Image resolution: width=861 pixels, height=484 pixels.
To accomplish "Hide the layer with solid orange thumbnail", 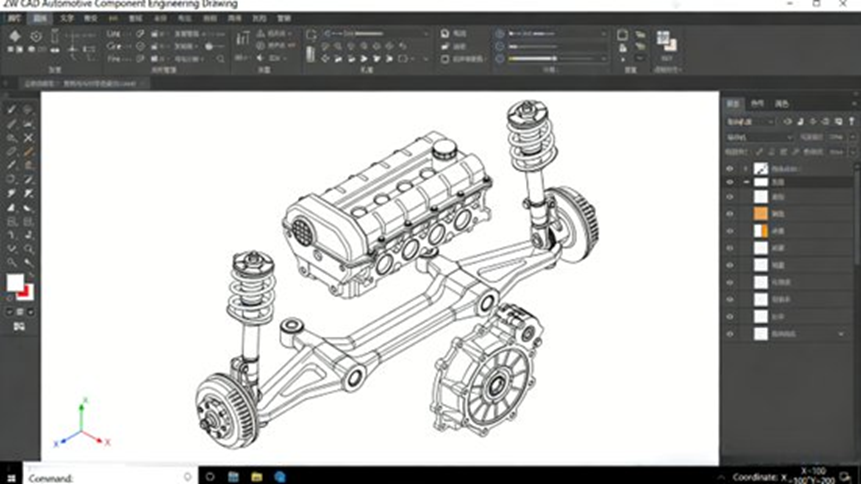I will (x=730, y=214).
